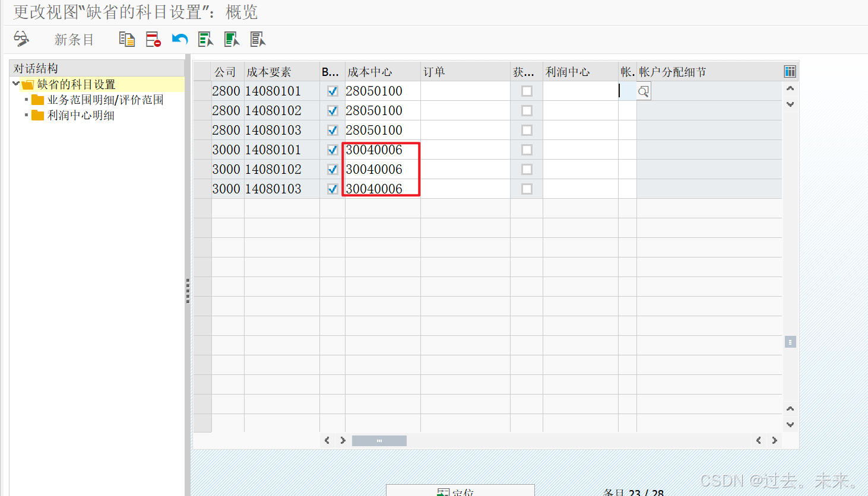868x496 pixels.
Task: Untick the B checkbox for 2800 / 14080102
Action: coord(332,111)
